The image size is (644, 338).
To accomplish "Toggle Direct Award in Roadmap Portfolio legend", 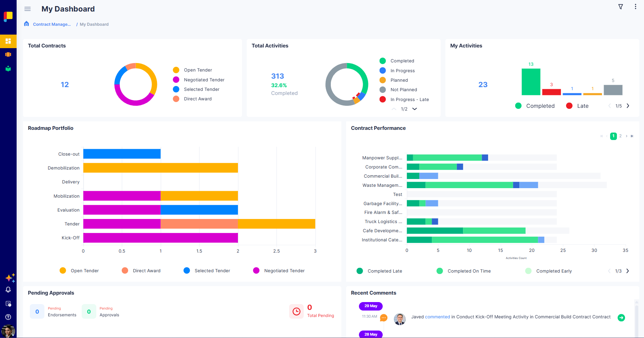I will (141, 271).
